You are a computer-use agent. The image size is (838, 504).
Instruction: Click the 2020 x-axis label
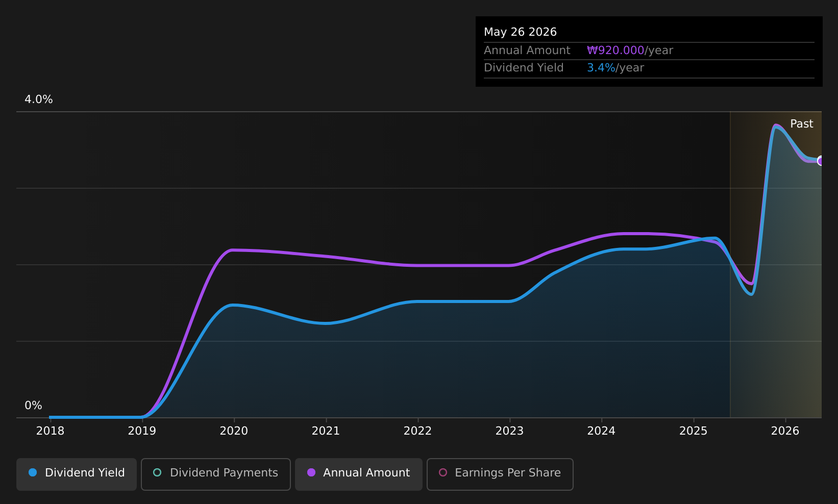pyautogui.click(x=234, y=431)
